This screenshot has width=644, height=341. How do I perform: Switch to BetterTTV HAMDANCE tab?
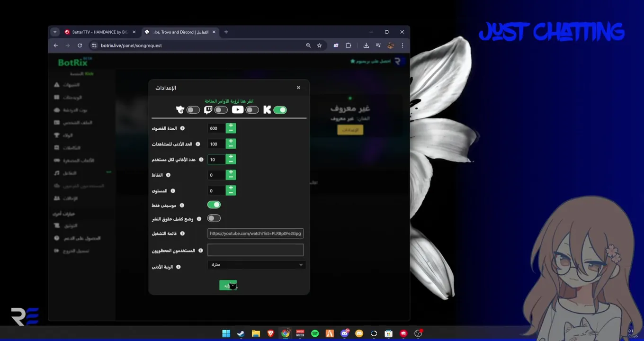pyautogui.click(x=100, y=32)
